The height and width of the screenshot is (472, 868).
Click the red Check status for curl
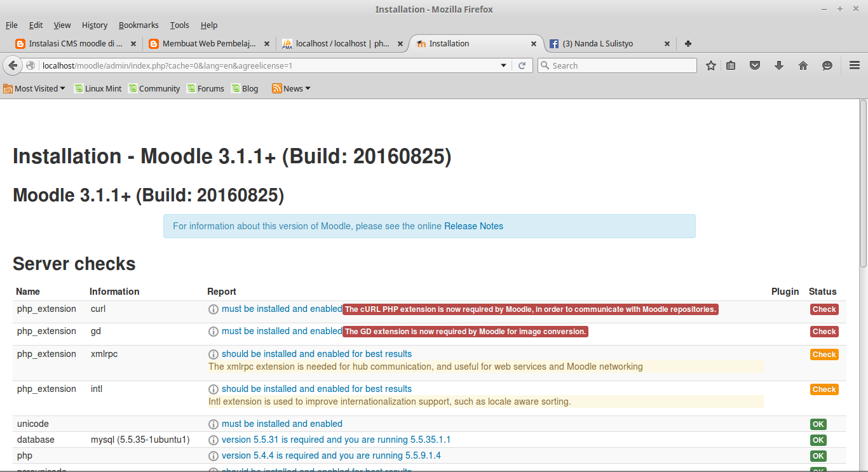click(824, 309)
